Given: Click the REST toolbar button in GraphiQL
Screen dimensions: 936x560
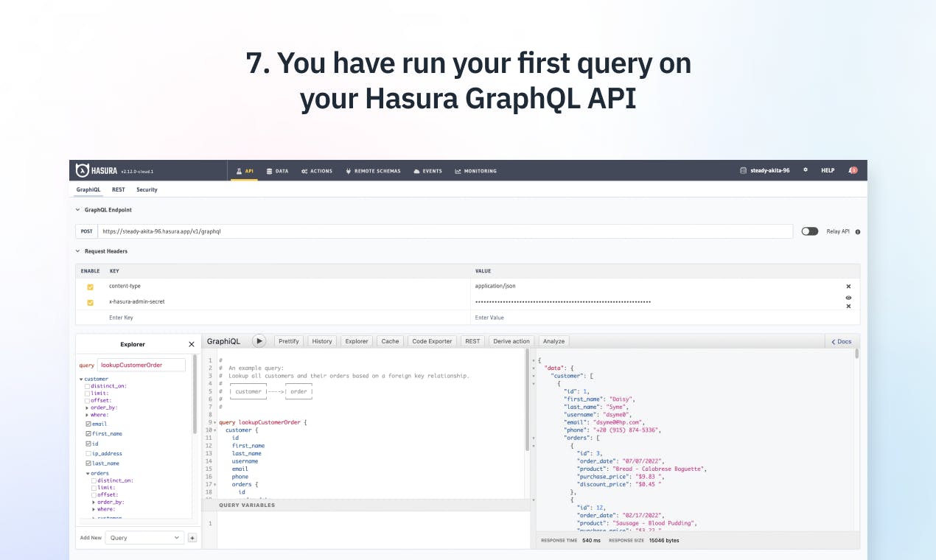Looking at the screenshot, I should click(472, 341).
